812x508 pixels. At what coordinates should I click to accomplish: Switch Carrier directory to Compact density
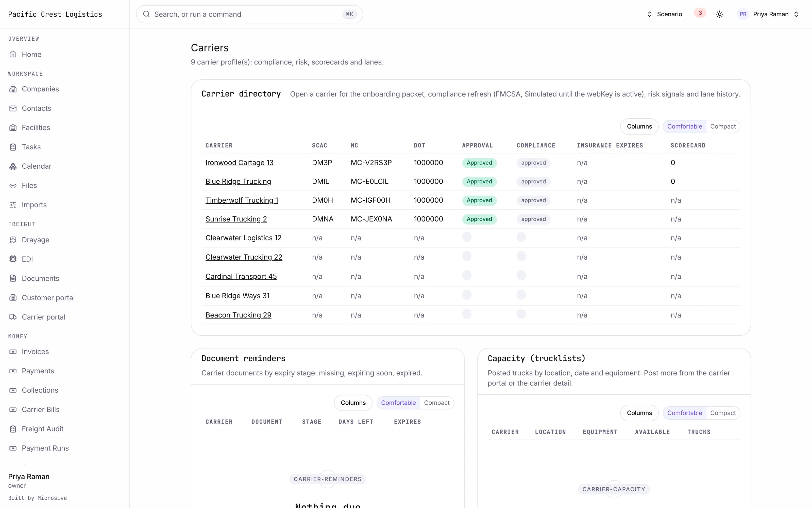click(x=723, y=126)
